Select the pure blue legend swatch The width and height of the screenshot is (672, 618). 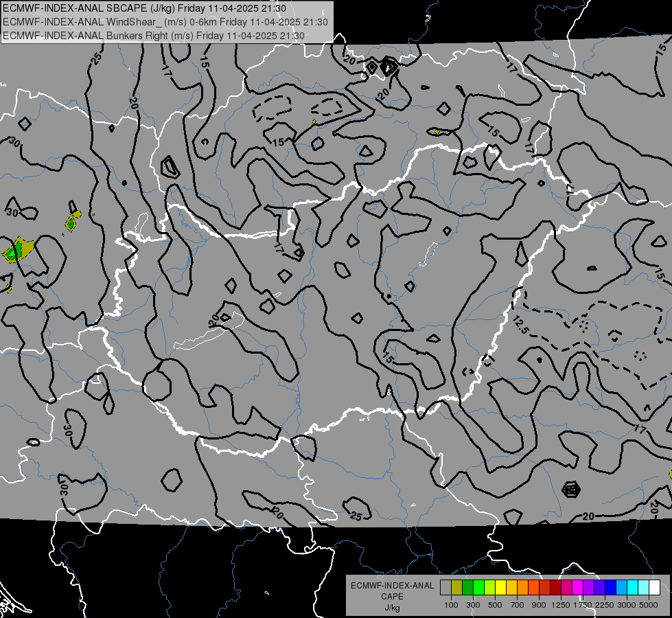610,588
